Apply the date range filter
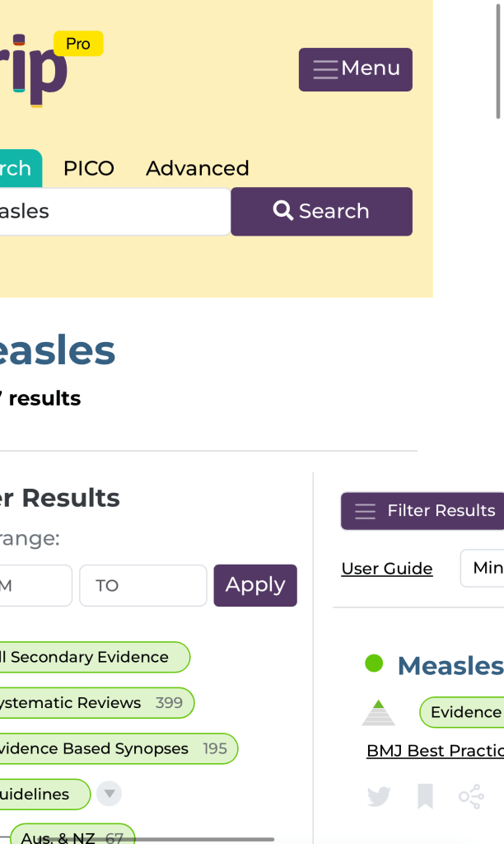 pyautogui.click(x=254, y=585)
